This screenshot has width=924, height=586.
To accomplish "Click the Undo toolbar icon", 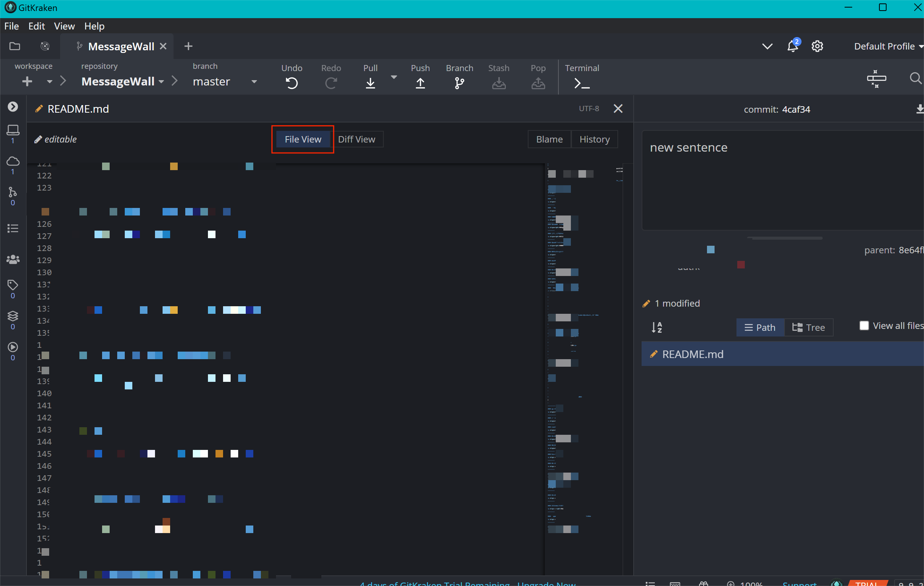I will (291, 82).
